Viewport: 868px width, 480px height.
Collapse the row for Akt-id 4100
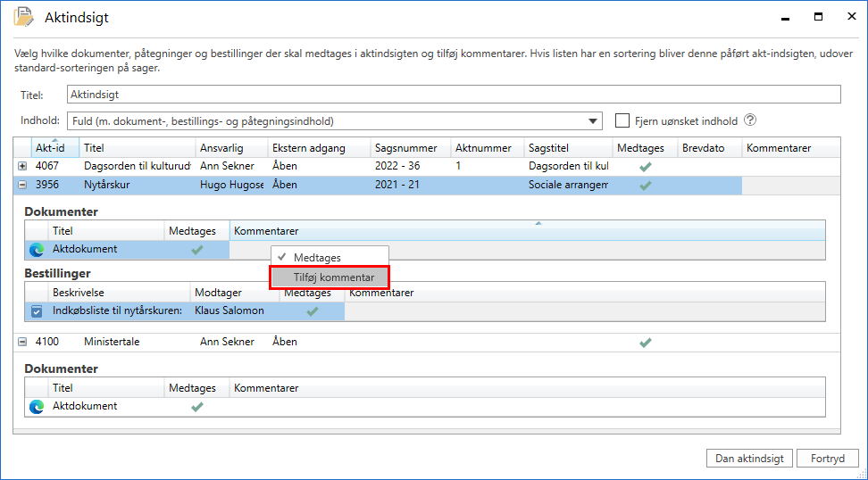pyautogui.click(x=22, y=342)
